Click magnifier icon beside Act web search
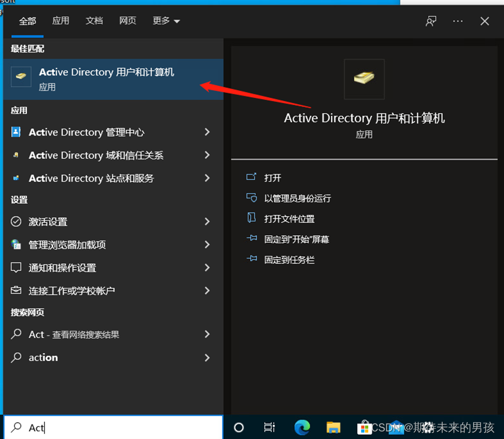Screen dimensions: 504x439 16,334
